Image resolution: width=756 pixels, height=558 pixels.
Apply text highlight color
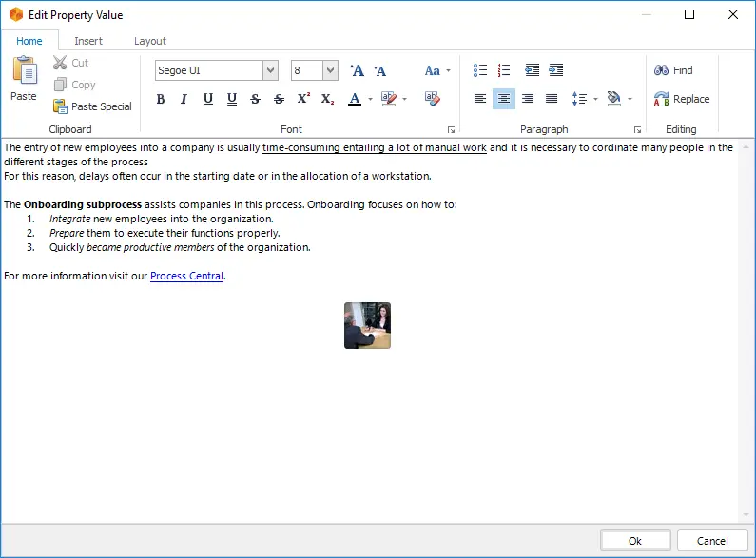tap(388, 99)
